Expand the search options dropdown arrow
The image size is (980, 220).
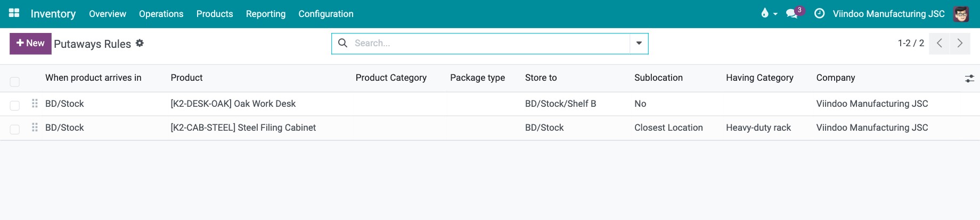(x=639, y=44)
